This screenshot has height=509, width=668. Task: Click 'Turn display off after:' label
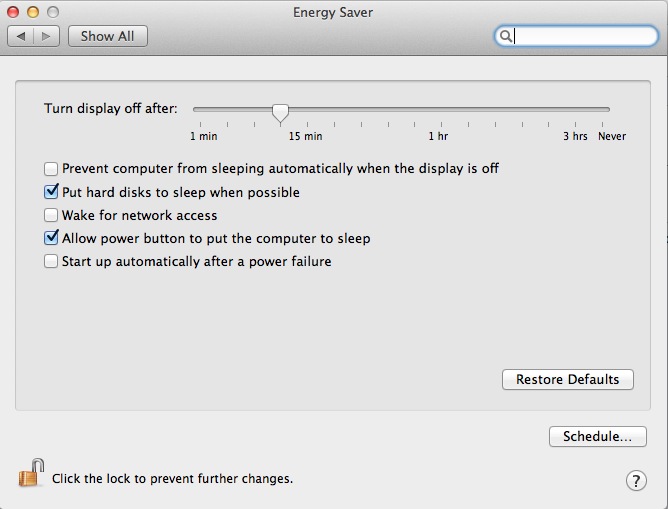[111, 109]
